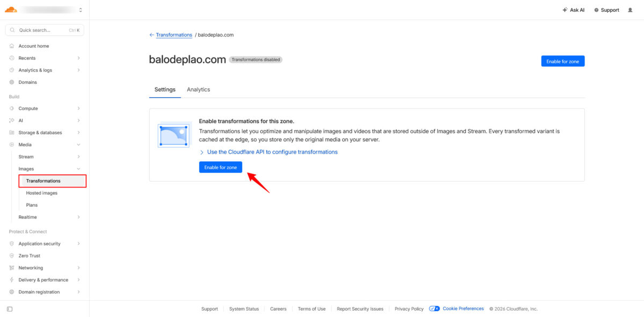The width and height of the screenshot is (644, 317).
Task: Collapse the Media section in sidebar
Action: 78,145
